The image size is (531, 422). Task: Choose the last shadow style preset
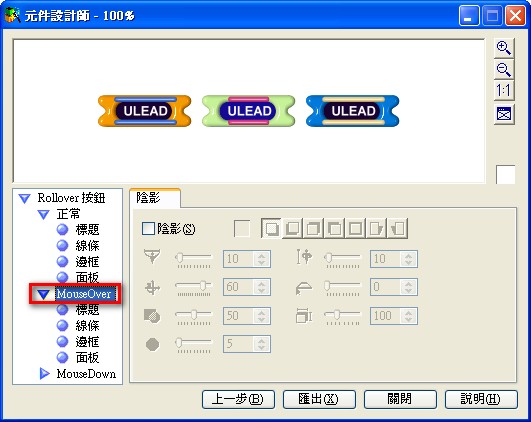click(398, 228)
